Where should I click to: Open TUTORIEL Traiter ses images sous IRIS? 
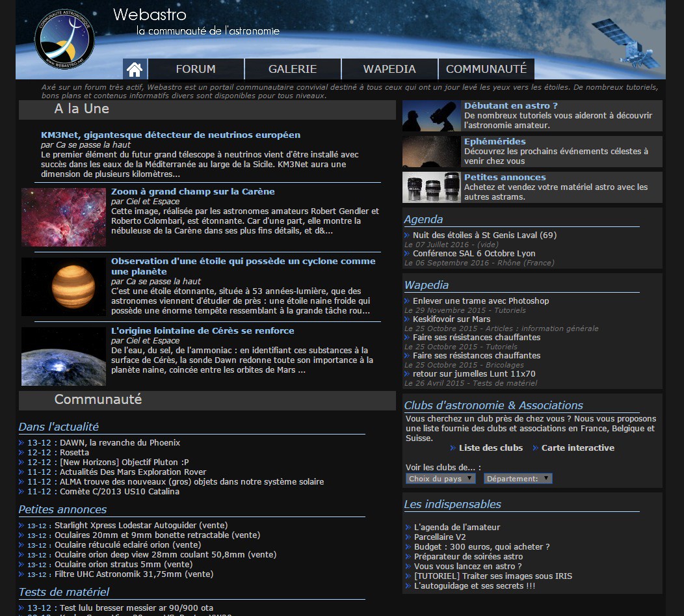[x=493, y=576]
